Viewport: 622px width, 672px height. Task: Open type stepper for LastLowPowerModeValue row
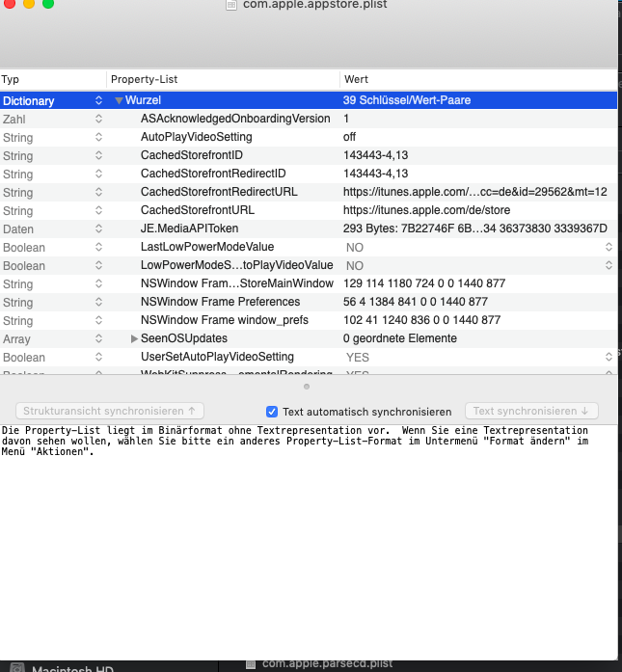coord(98,247)
